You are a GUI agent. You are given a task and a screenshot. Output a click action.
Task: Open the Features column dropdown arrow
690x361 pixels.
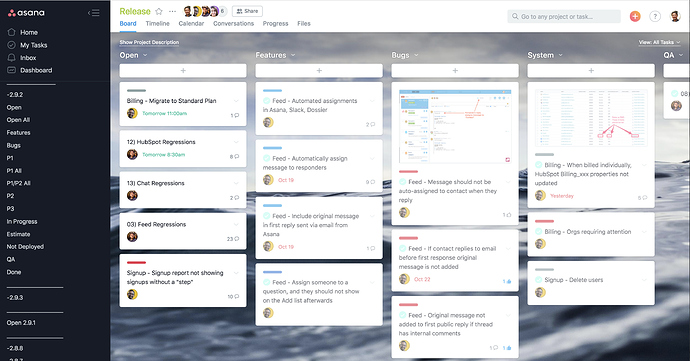[293, 55]
